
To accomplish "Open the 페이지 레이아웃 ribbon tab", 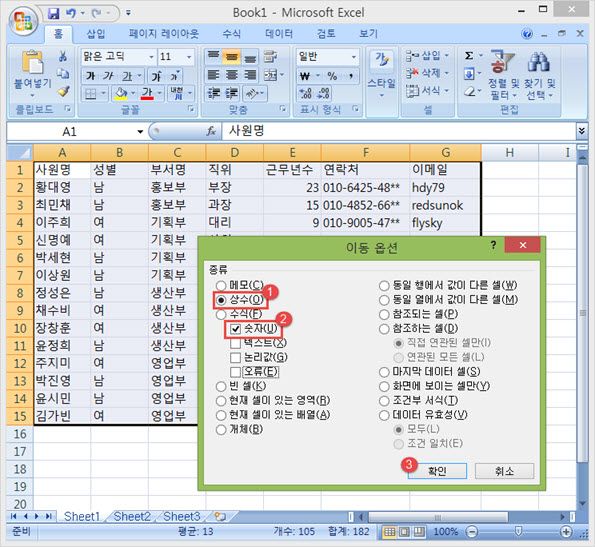I will click(164, 34).
